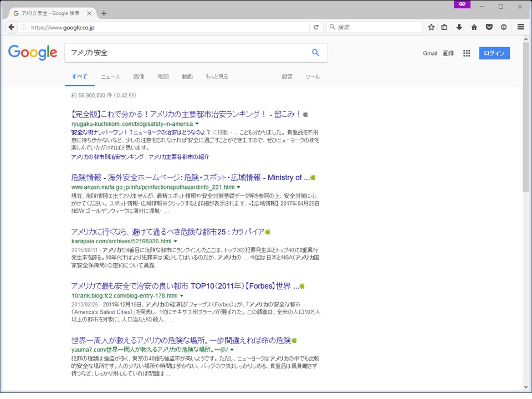The width and height of the screenshot is (532, 399).
Task: Open sitelink アメリカの都市別治安ランキング
Action: click(x=107, y=157)
